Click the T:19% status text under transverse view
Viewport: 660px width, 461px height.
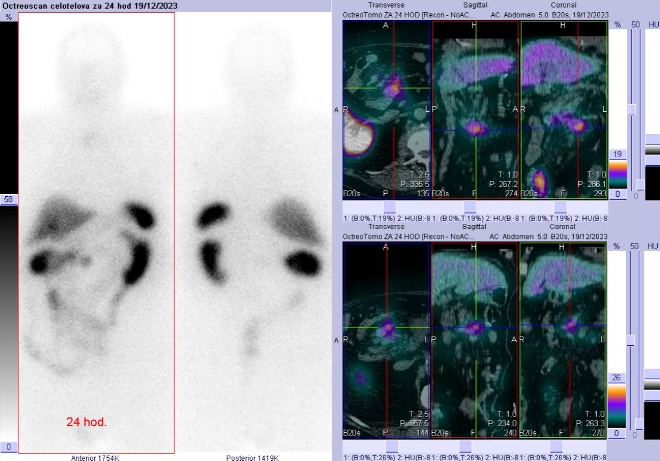click(x=387, y=219)
